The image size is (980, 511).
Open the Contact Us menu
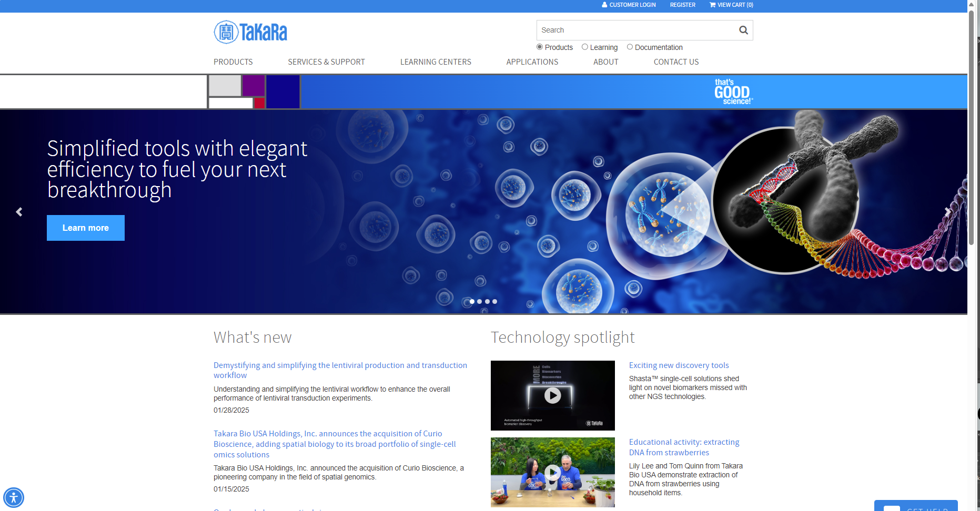(676, 62)
